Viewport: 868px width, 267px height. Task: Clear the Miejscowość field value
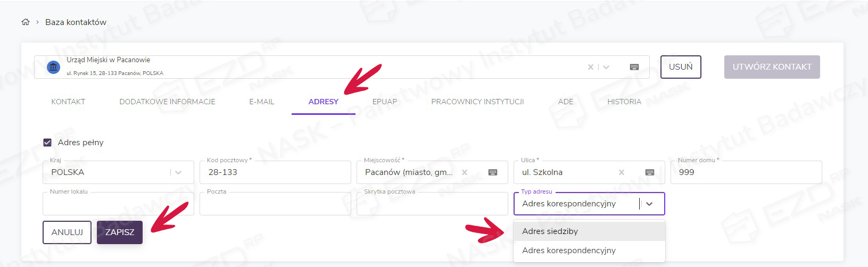pyautogui.click(x=465, y=172)
